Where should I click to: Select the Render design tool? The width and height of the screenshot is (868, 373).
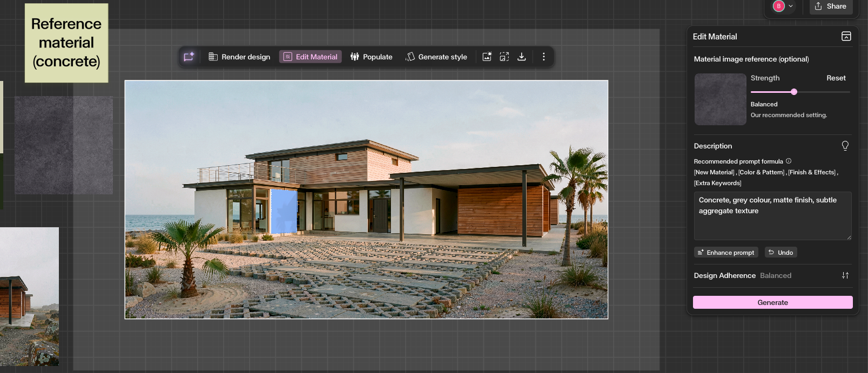(x=239, y=57)
